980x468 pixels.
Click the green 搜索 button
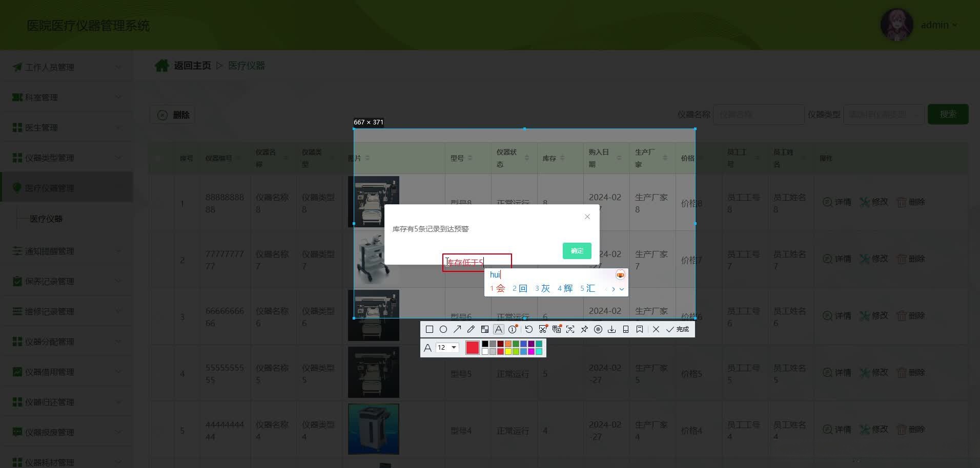tap(948, 114)
